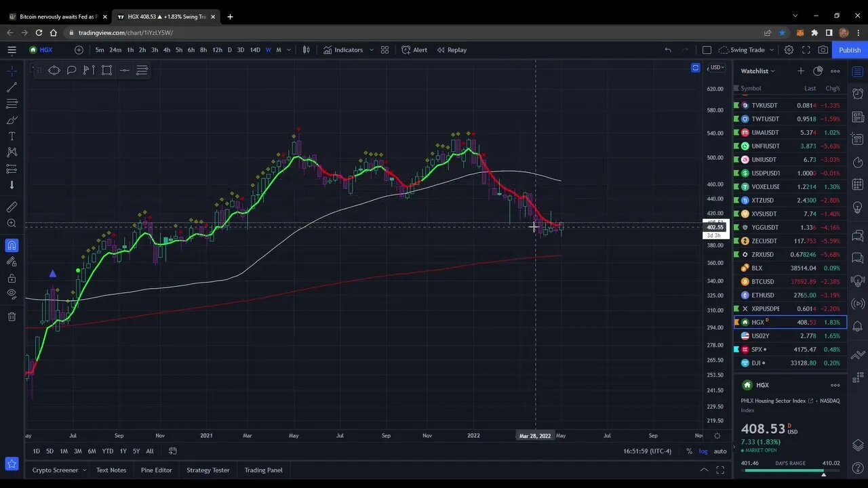Image resolution: width=868 pixels, height=488 pixels.
Task: Toggle percent scale on price axis
Action: pos(689,451)
